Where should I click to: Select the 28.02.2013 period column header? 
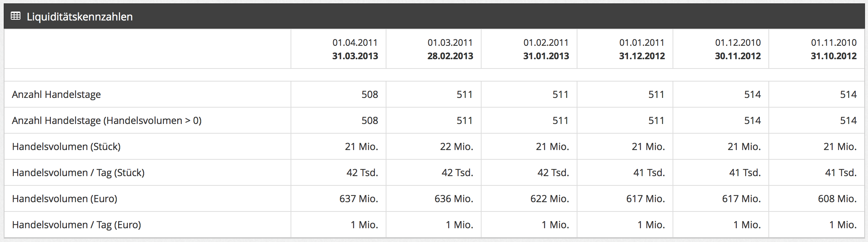450,49
